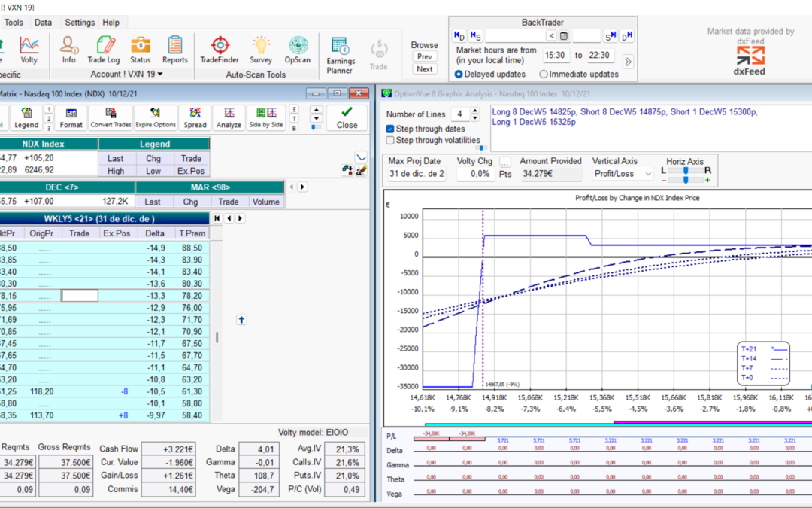Click the binoculars icon in Matrix

click(x=347, y=169)
